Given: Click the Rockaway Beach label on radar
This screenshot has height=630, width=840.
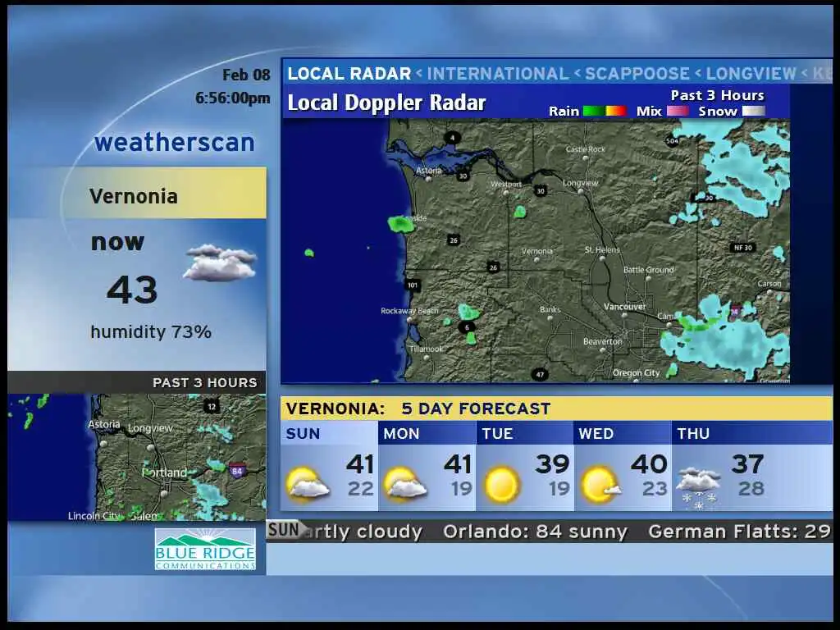Looking at the screenshot, I should click(x=409, y=311).
